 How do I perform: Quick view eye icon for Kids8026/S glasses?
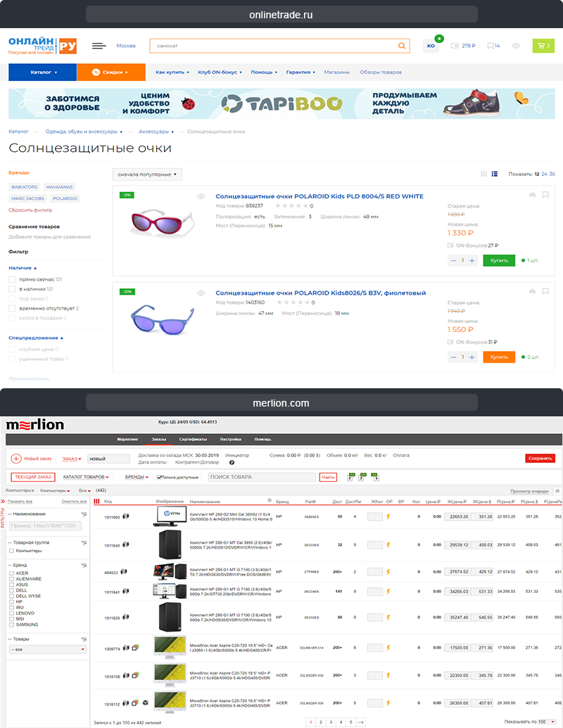click(x=201, y=293)
